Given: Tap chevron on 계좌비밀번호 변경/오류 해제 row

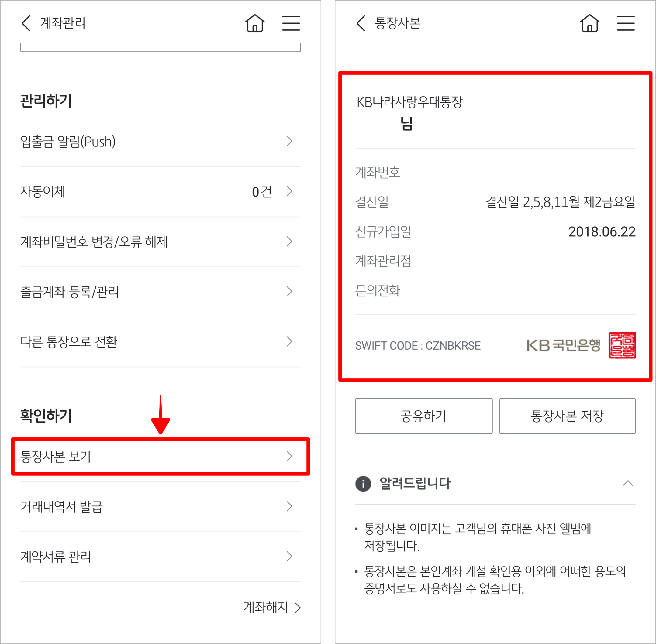Looking at the screenshot, I should (289, 241).
